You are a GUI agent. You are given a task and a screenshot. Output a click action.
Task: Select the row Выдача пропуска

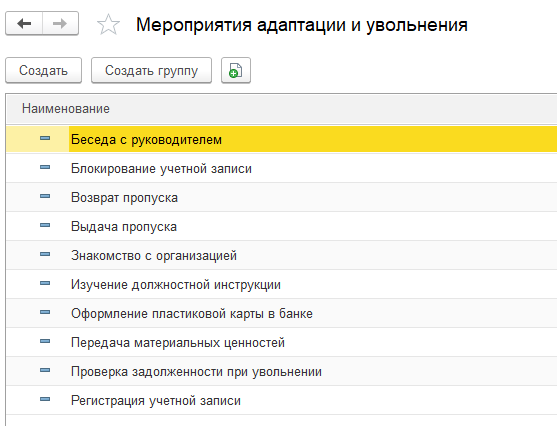(281, 226)
